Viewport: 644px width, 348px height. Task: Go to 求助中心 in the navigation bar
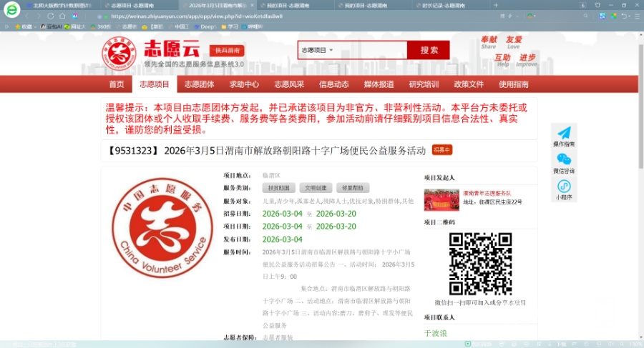(x=244, y=84)
